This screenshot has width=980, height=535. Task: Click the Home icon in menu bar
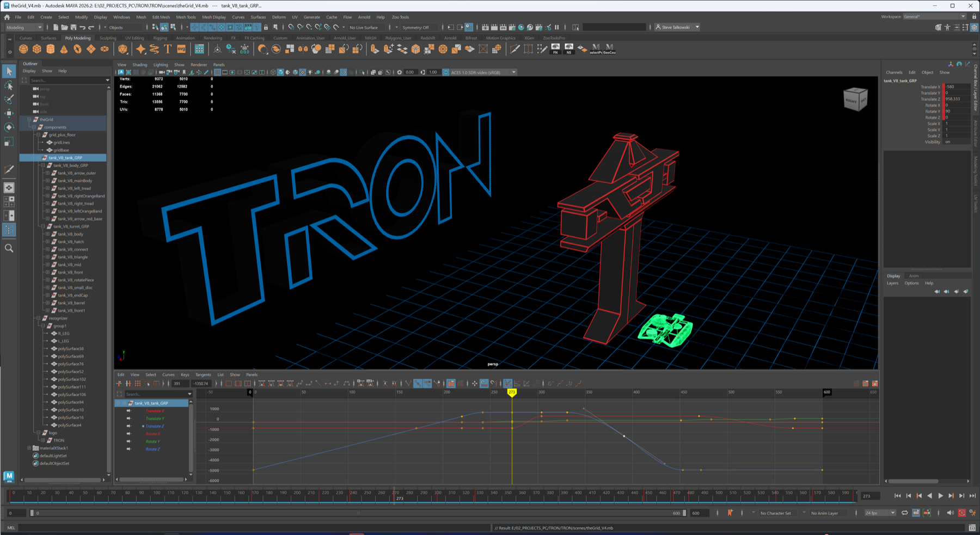pos(7,17)
